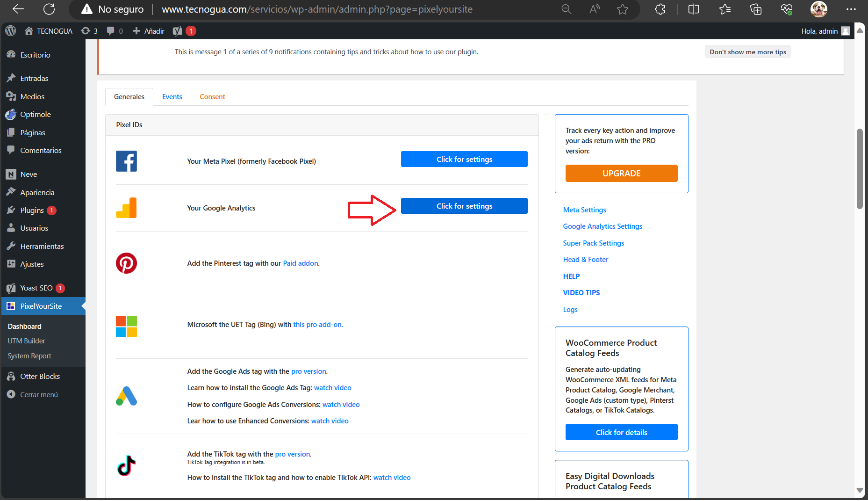Open Super Pack Settings link

pyautogui.click(x=593, y=243)
